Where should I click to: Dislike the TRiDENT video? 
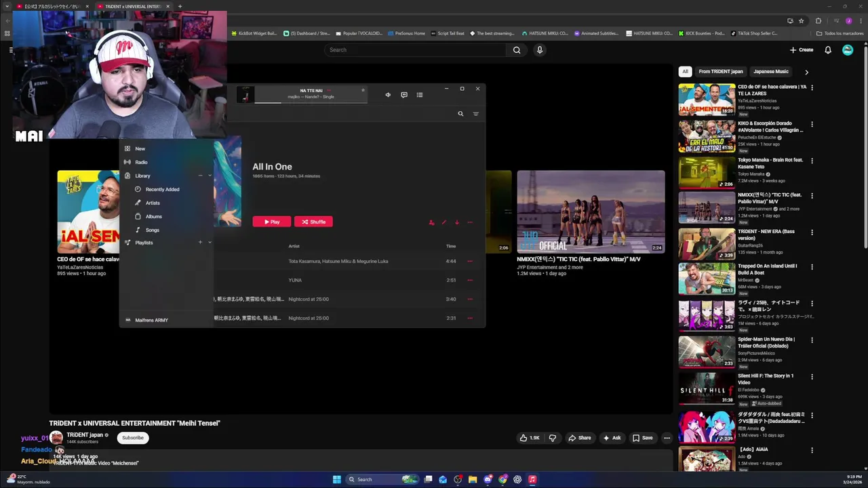pyautogui.click(x=552, y=438)
